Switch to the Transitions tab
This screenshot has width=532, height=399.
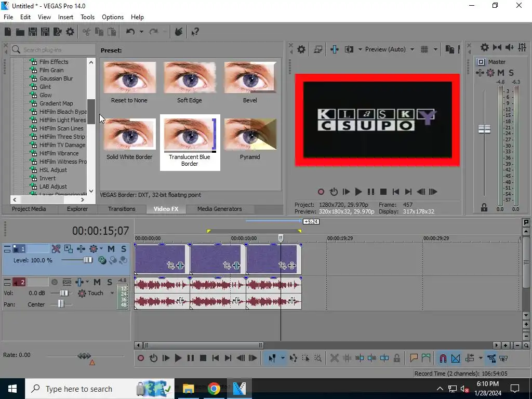pyautogui.click(x=122, y=209)
